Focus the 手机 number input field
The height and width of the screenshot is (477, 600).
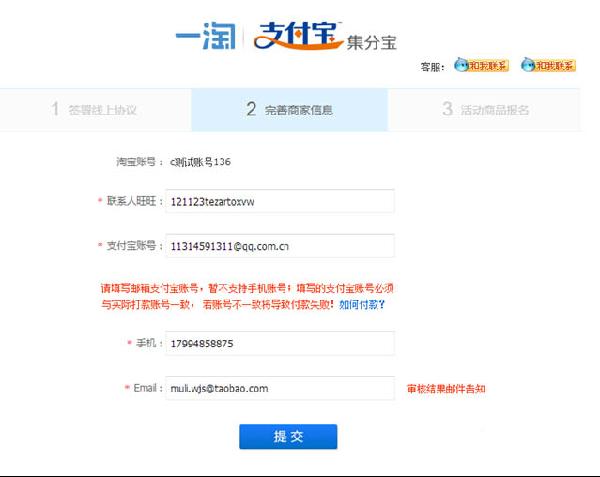pyautogui.click(x=280, y=343)
